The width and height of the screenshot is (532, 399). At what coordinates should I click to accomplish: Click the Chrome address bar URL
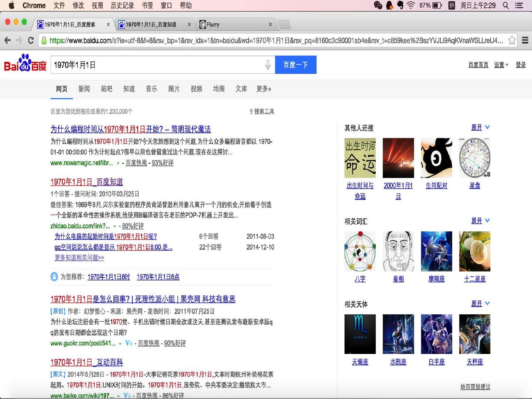(x=276, y=40)
